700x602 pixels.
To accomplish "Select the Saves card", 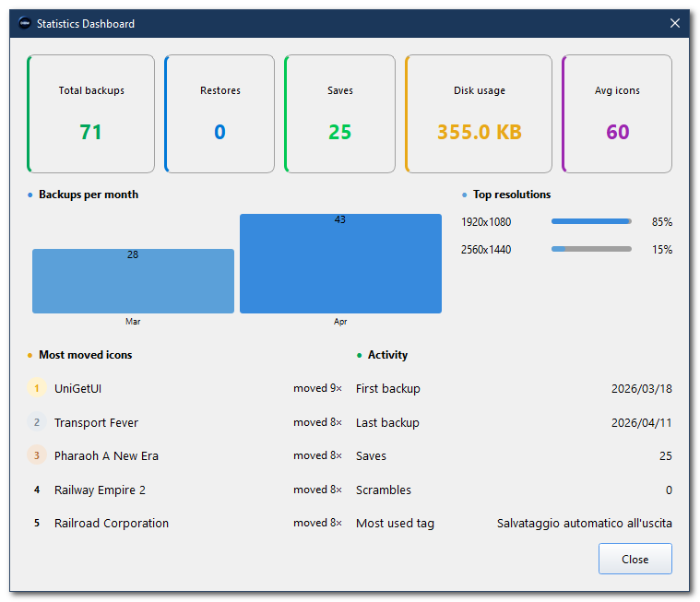I will [x=339, y=113].
